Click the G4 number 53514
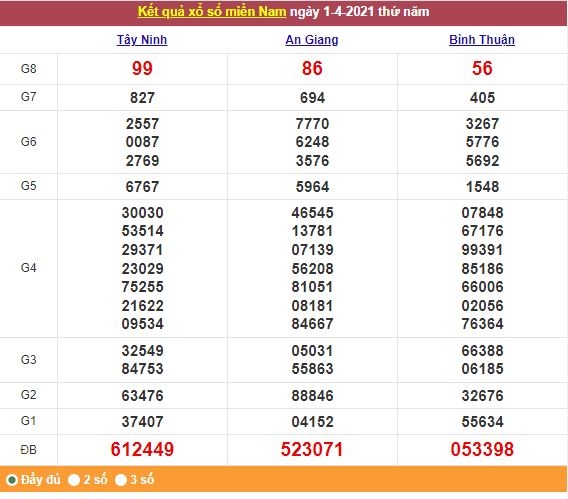The height and width of the screenshot is (499, 568). [142, 231]
